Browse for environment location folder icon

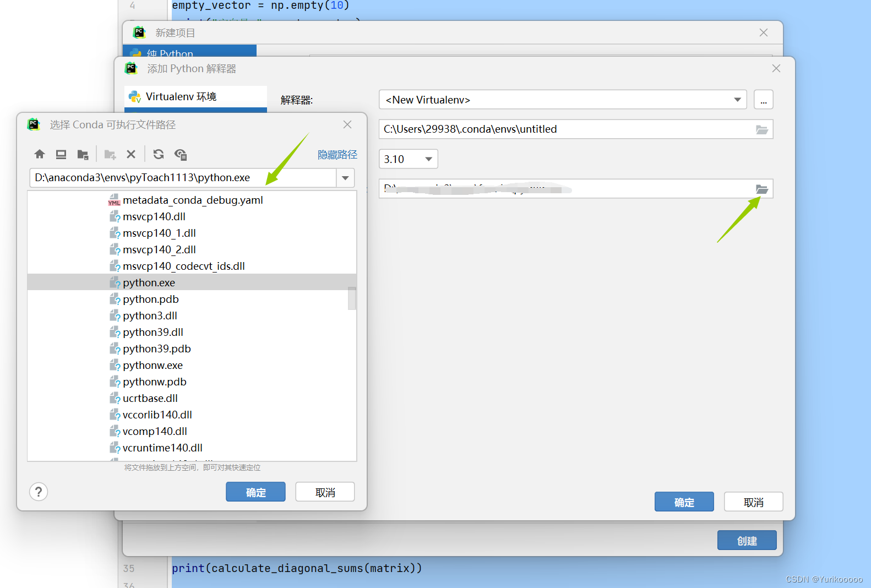pyautogui.click(x=762, y=129)
